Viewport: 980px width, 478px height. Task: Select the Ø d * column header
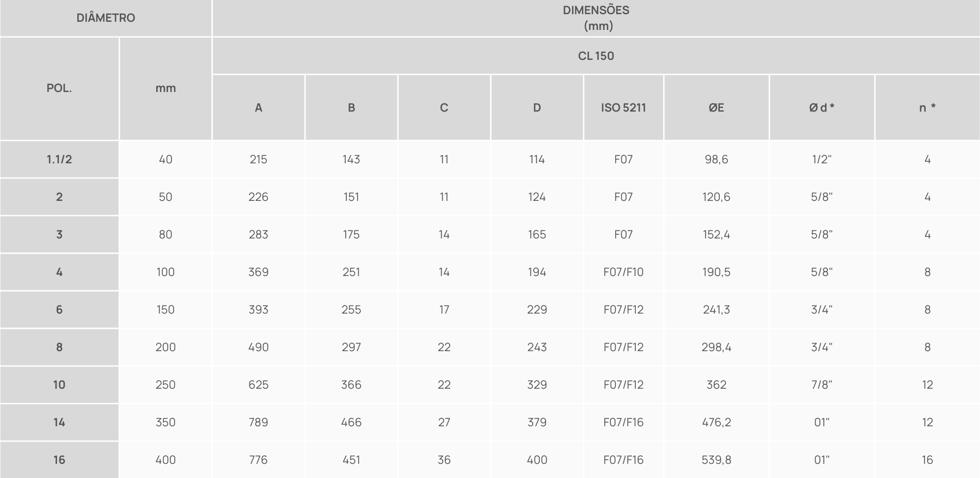(822, 108)
